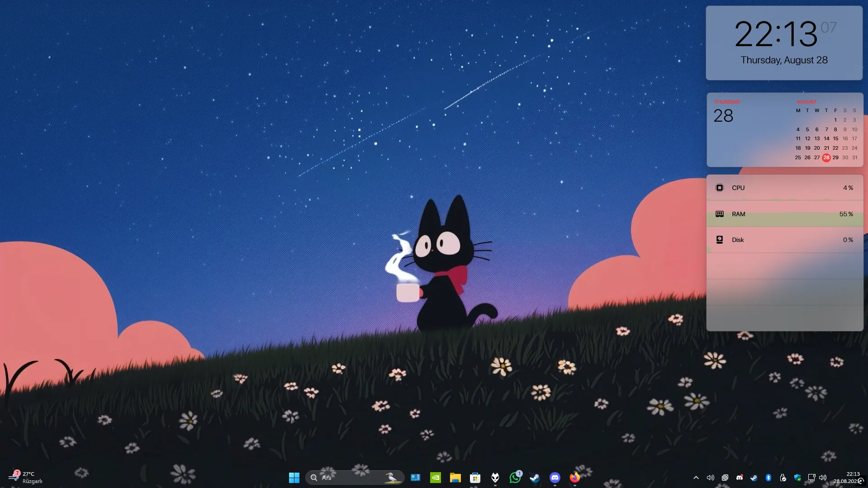Click the Disk drive icon in the monitor widget
Screen dimensions: 868x488
click(x=720, y=240)
